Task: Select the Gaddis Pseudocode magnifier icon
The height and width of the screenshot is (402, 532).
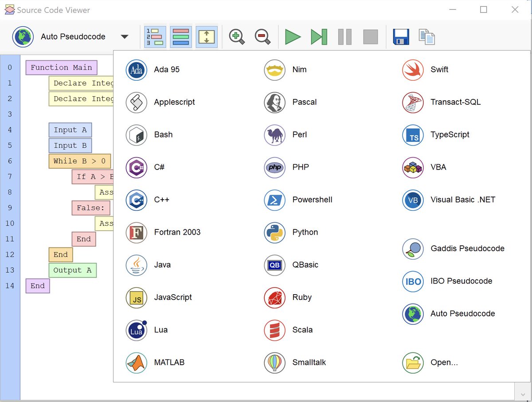Action: tap(413, 248)
